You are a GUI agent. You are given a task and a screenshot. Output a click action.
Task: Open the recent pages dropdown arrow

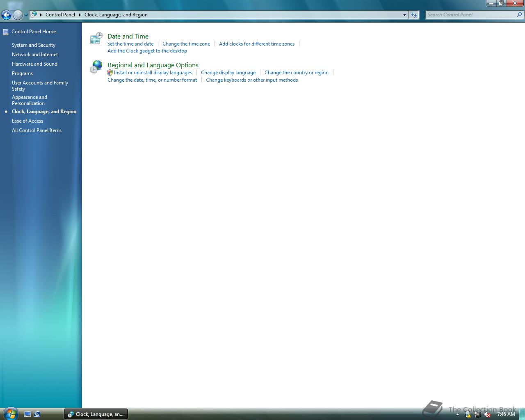[26, 15]
